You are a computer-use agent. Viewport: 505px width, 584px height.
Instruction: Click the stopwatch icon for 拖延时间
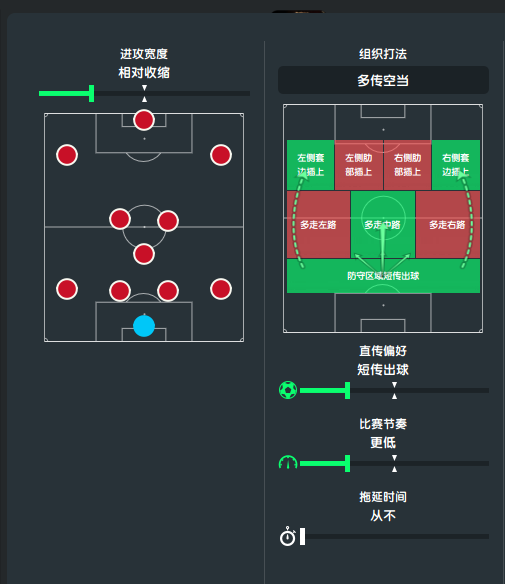point(288,536)
